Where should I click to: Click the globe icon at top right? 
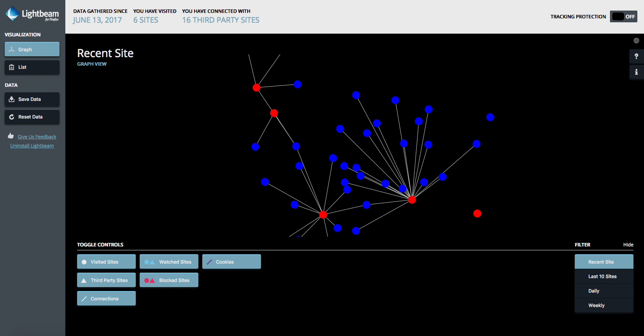[636, 41]
